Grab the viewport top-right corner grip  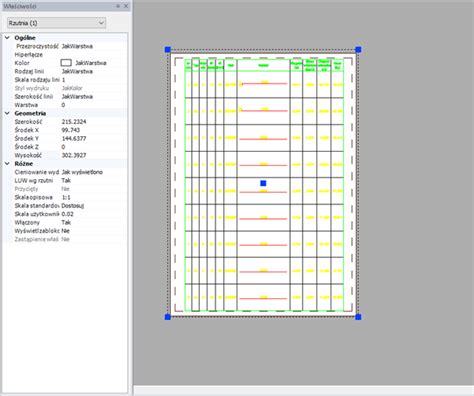[x=358, y=50]
